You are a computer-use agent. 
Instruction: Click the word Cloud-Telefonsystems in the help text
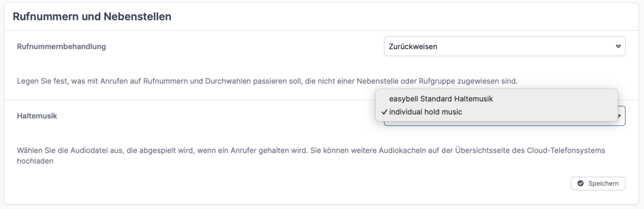tap(570, 151)
